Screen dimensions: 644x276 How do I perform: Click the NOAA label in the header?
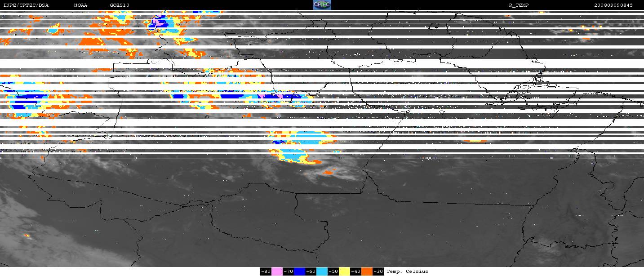click(x=81, y=5)
